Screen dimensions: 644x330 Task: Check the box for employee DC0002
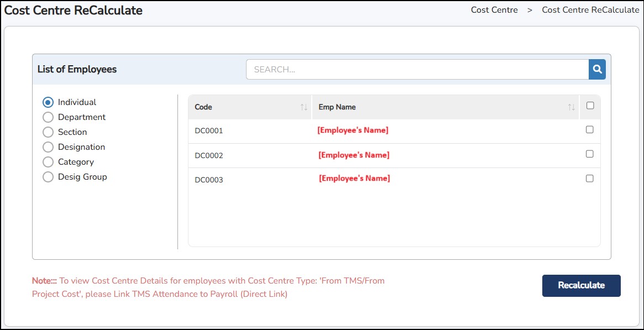[590, 154]
